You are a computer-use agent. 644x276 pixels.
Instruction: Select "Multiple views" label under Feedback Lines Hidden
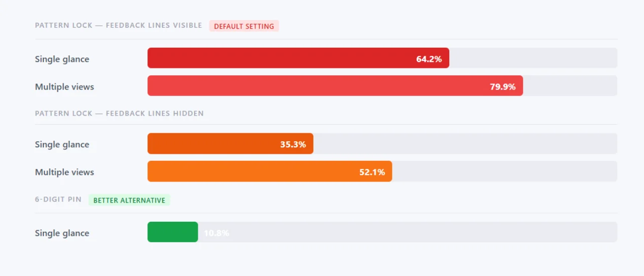tap(64, 172)
